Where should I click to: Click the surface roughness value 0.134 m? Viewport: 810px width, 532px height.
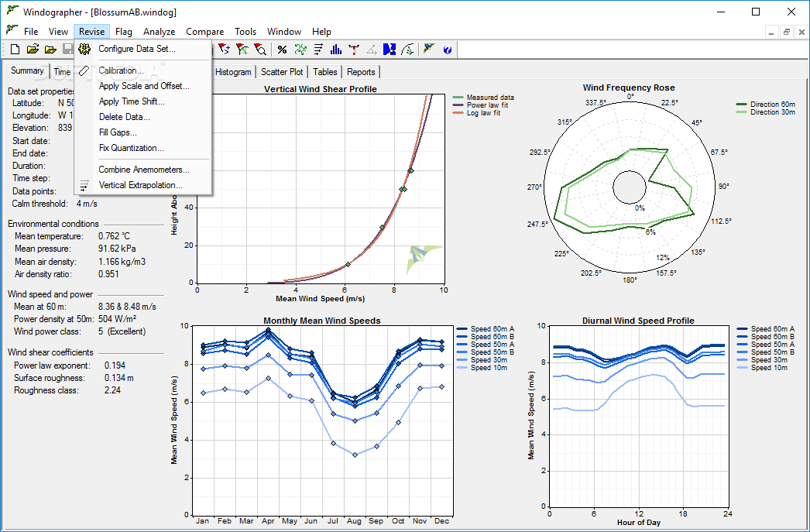pyautogui.click(x=118, y=378)
